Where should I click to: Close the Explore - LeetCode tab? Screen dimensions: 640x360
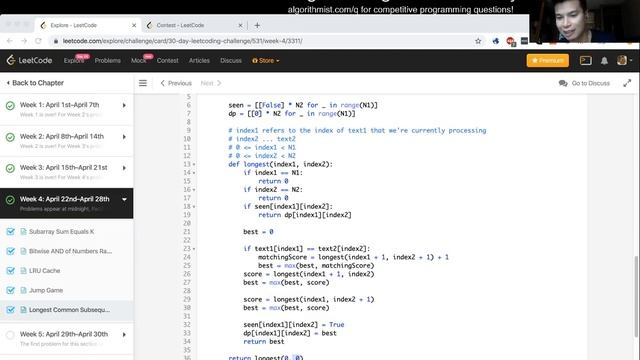point(134,25)
